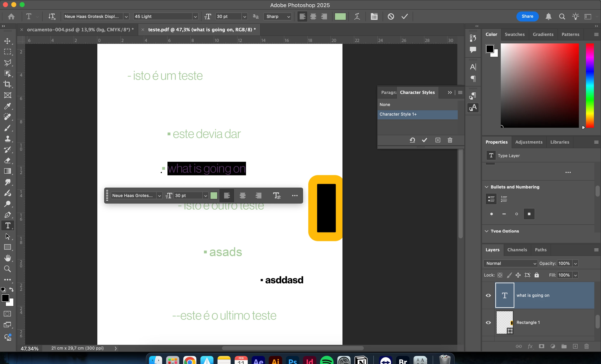Image resolution: width=601 pixels, height=364 pixels.
Task: Select the Eyedropper tool
Action: point(8,106)
